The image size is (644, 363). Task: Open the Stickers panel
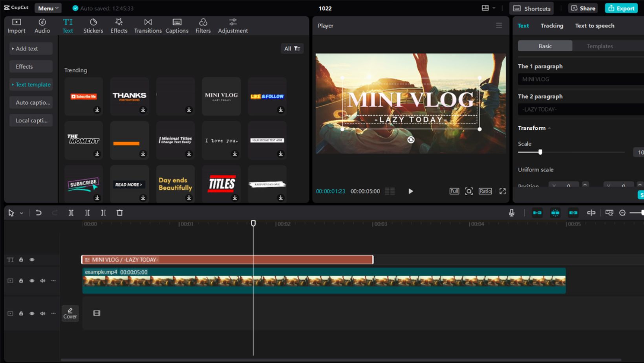click(93, 26)
